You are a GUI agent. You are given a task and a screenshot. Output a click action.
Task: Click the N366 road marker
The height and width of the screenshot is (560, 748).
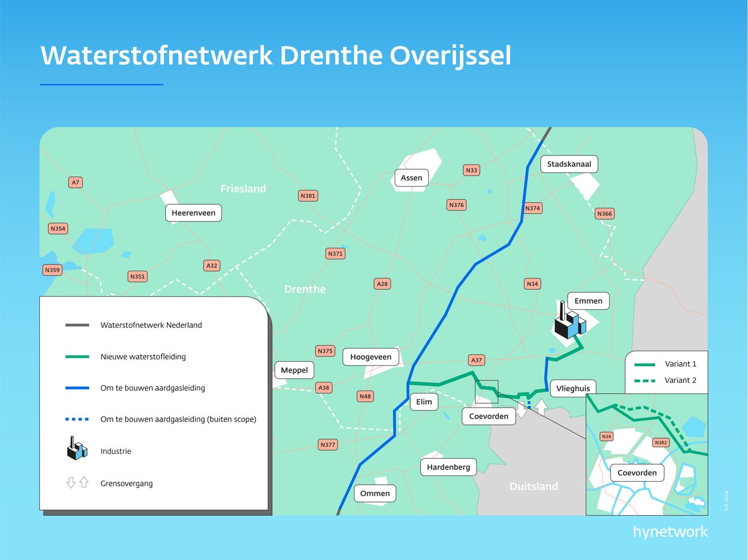[x=604, y=213]
